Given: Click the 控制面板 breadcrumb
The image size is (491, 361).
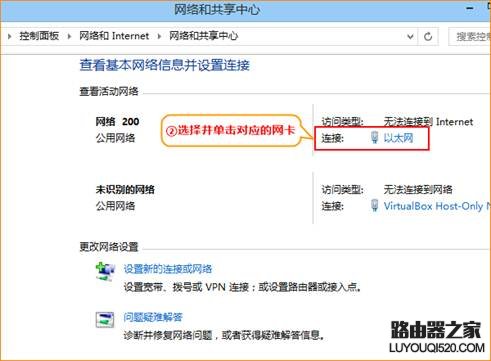Looking at the screenshot, I should click(x=39, y=36).
